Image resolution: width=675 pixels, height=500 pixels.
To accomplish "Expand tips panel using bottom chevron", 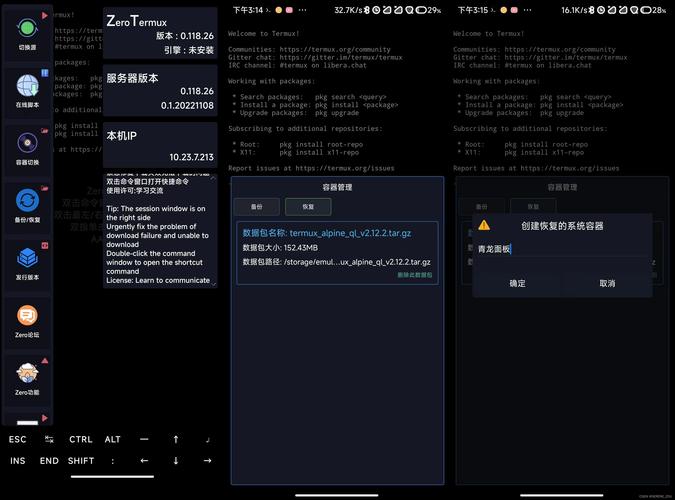I will click(x=214, y=285).
